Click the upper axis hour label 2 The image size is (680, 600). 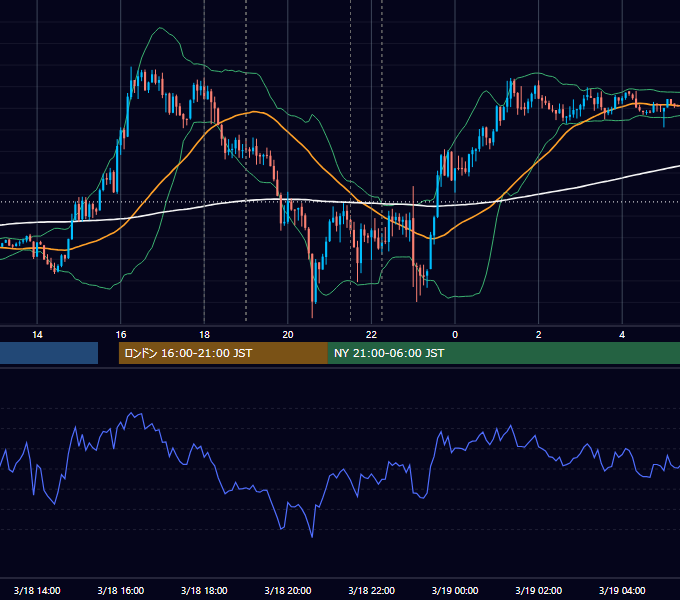click(539, 335)
